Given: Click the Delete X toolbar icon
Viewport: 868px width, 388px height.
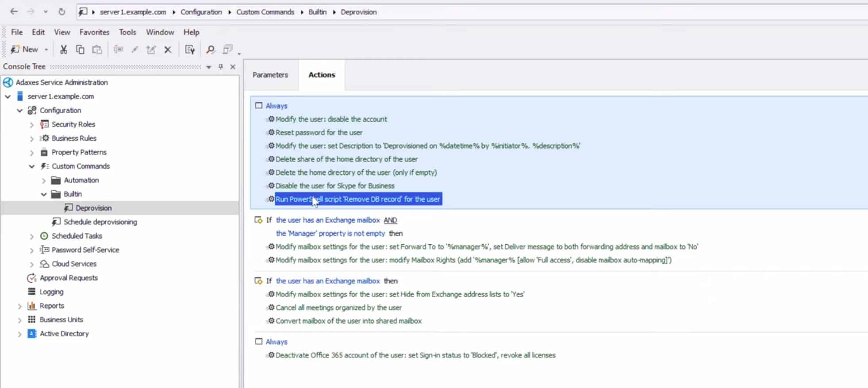Looking at the screenshot, I should (x=168, y=50).
